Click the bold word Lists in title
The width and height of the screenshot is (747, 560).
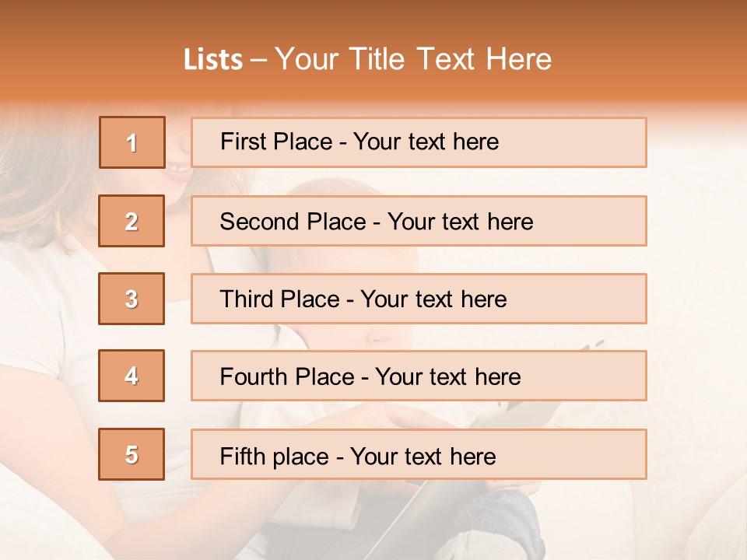[213, 60]
